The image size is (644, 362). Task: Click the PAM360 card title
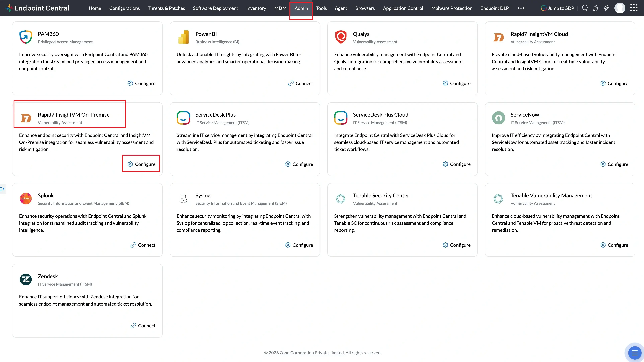pos(48,34)
